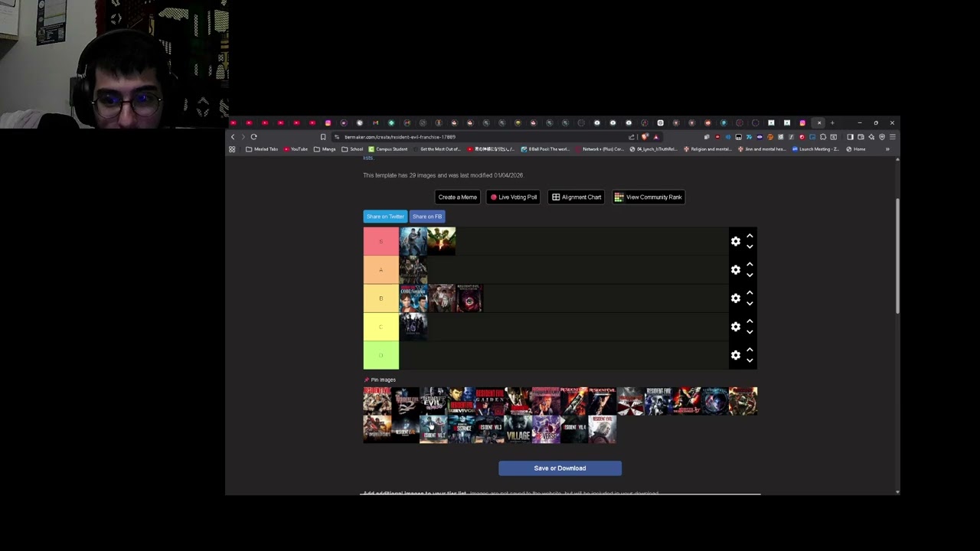Select Re:Verse cover in image pool
The width and height of the screenshot is (980, 551).
pos(547,430)
